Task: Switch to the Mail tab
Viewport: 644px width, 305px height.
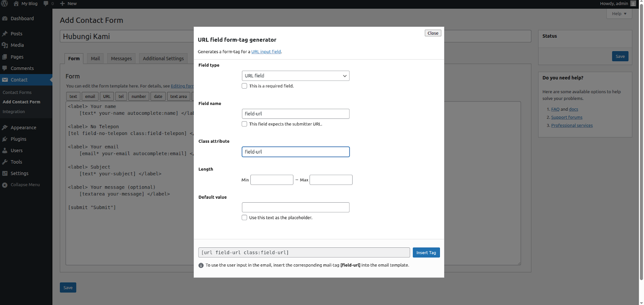Action: pyautogui.click(x=95, y=58)
